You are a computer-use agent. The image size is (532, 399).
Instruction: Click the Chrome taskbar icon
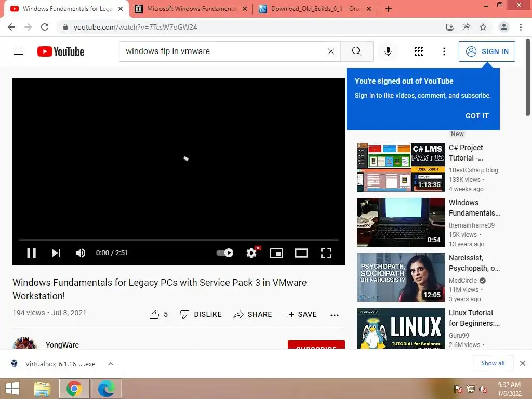74,389
